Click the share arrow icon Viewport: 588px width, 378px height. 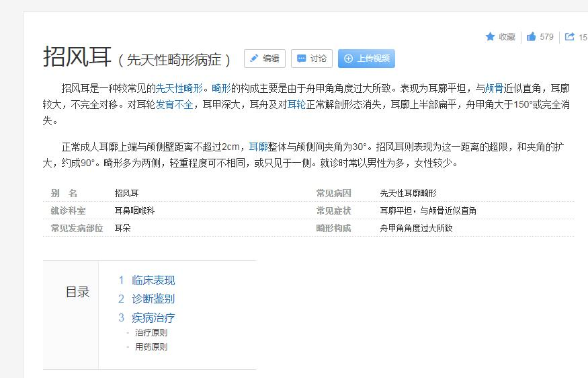point(570,36)
